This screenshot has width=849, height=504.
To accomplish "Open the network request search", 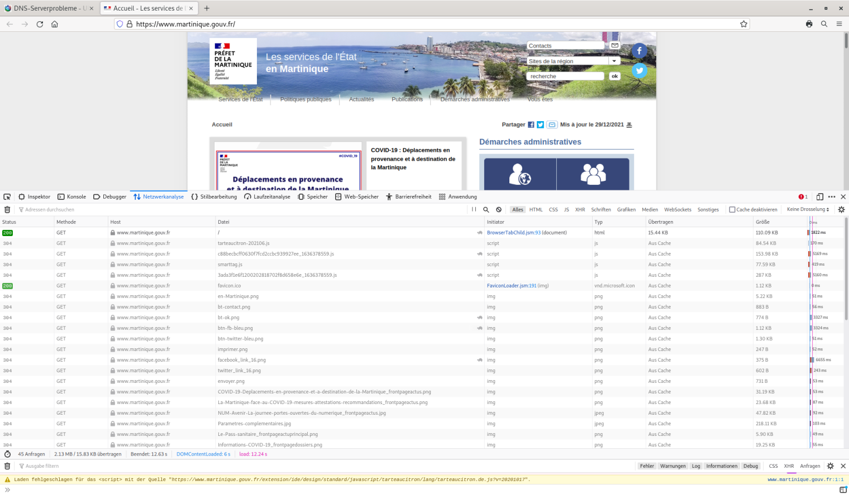I will 486,210.
